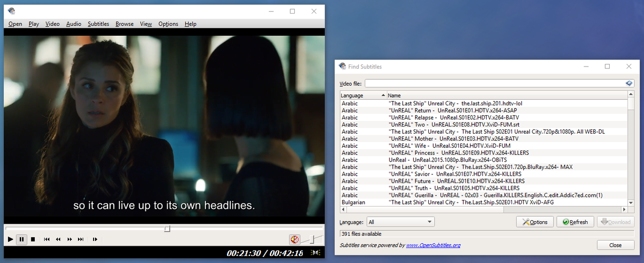Rewind the video
The image size is (644, 263).
[x=58, y=239]
